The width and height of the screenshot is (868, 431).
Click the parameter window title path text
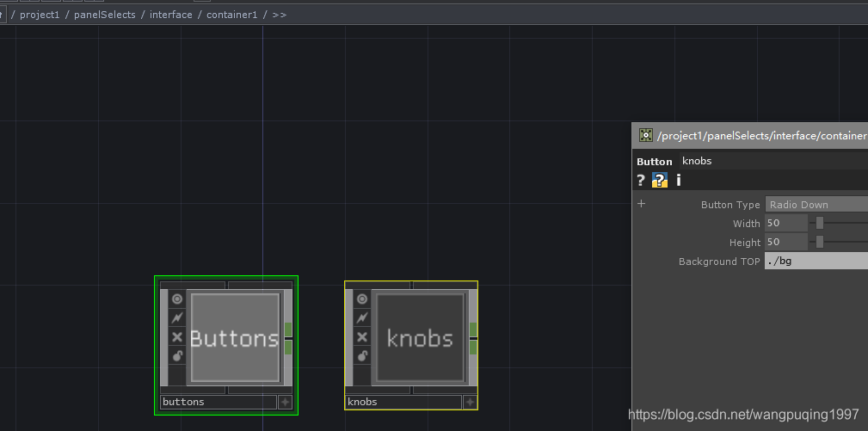tap(761, 136)
